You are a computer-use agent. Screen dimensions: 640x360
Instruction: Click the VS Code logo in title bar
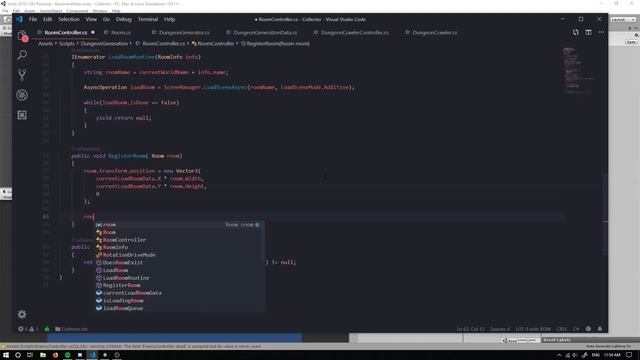(x=20, y=19)
